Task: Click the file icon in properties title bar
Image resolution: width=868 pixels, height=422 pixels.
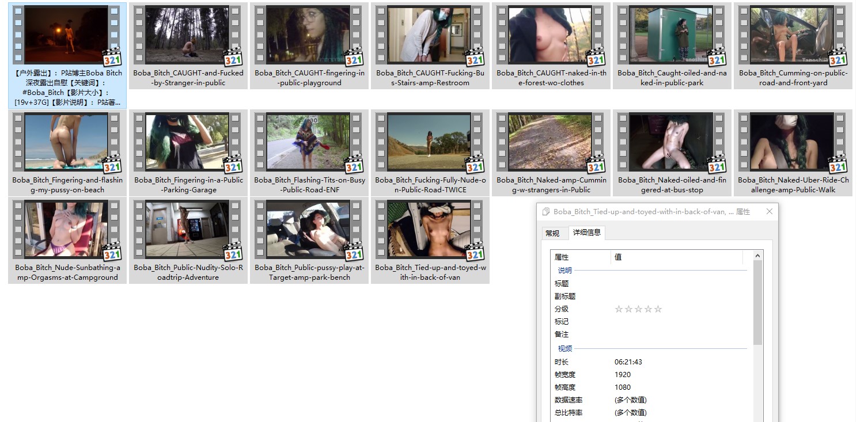Action: click(546, 212)
